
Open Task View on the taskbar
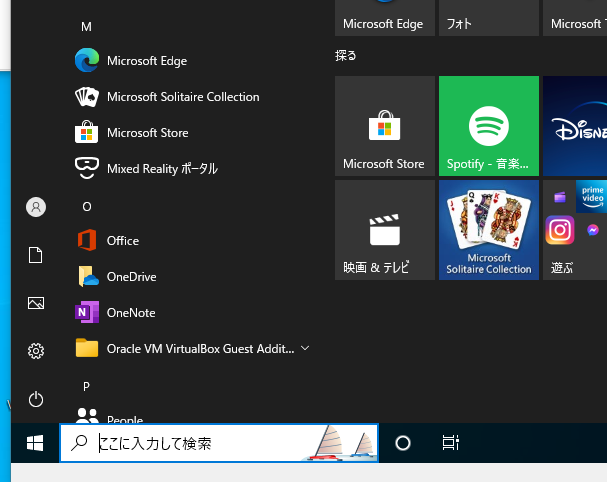point(451,443)
